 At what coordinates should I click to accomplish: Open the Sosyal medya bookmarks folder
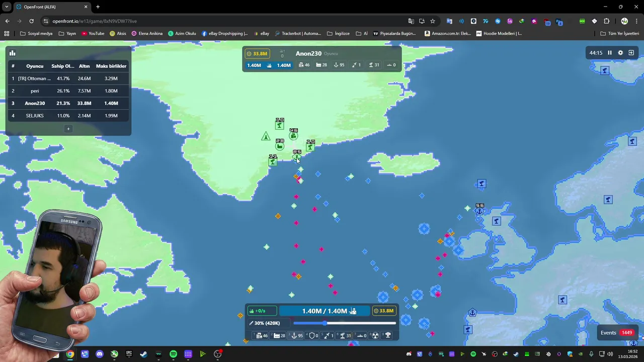pos(36,34)
